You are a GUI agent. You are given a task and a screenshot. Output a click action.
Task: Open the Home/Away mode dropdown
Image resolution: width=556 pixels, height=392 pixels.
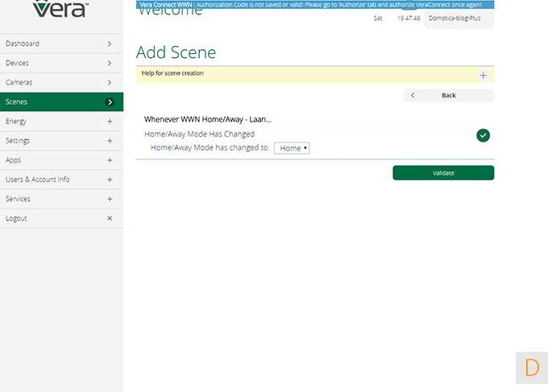point(292,149)
